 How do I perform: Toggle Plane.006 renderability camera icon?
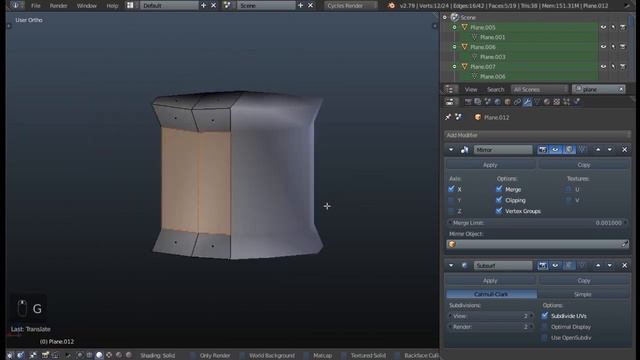pyautogui.click(x=623, y=47)
